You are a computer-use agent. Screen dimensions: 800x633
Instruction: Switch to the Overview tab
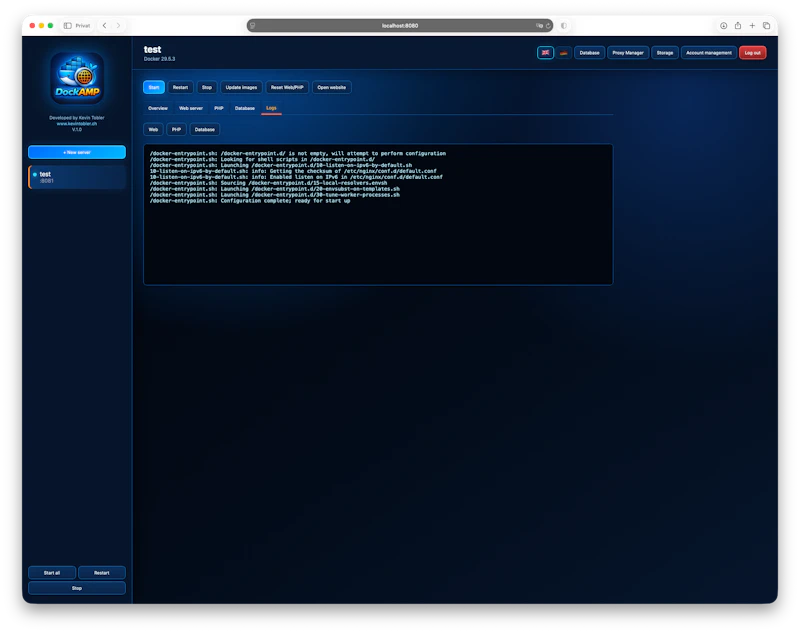tap(158, 108)
